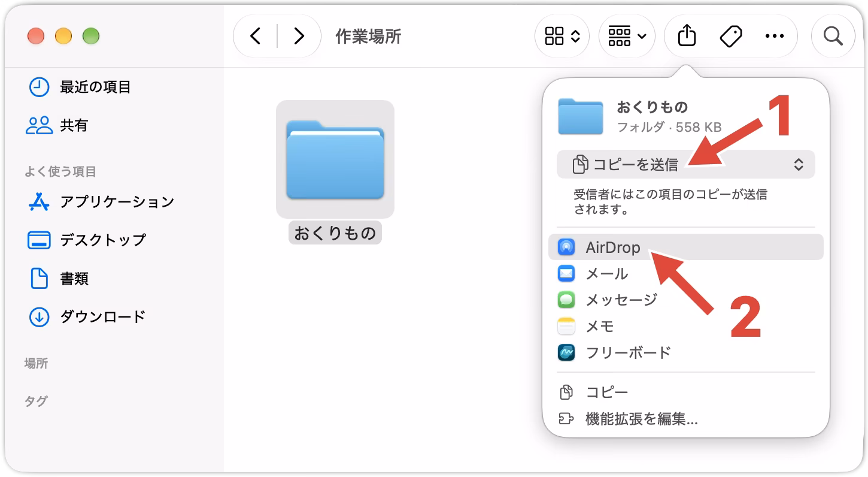Open the more actions ellipsis button
The height and width of the screenshot is (477, 868).
click(x=775, y=37)
